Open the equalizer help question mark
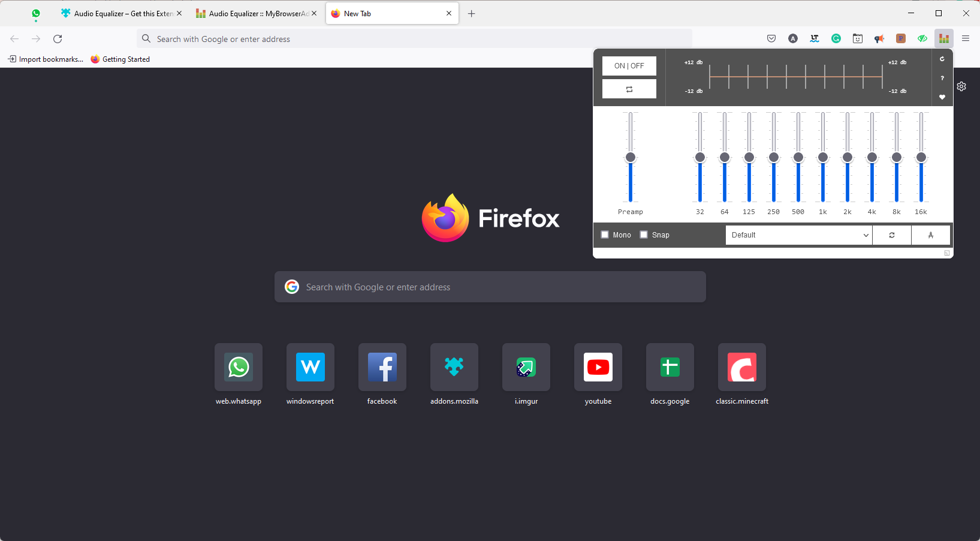980x541 pixels. (x=942, y=78)
